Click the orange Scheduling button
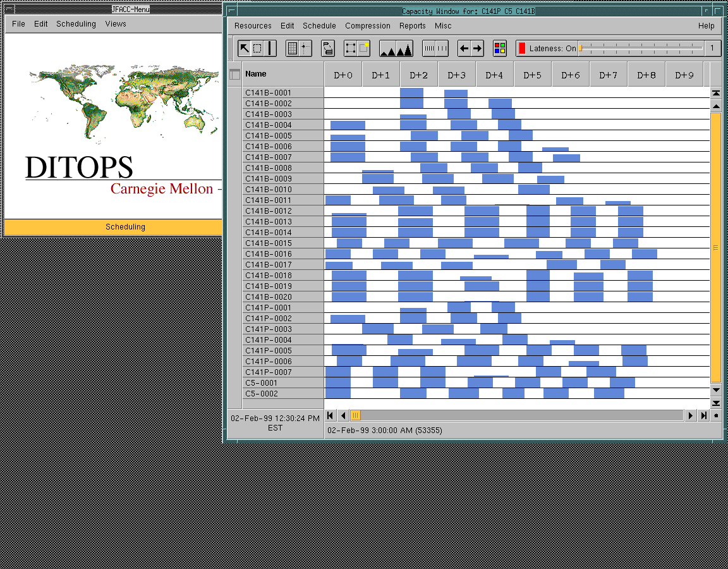This screenshot has width=728, height=569. point(125,226)
